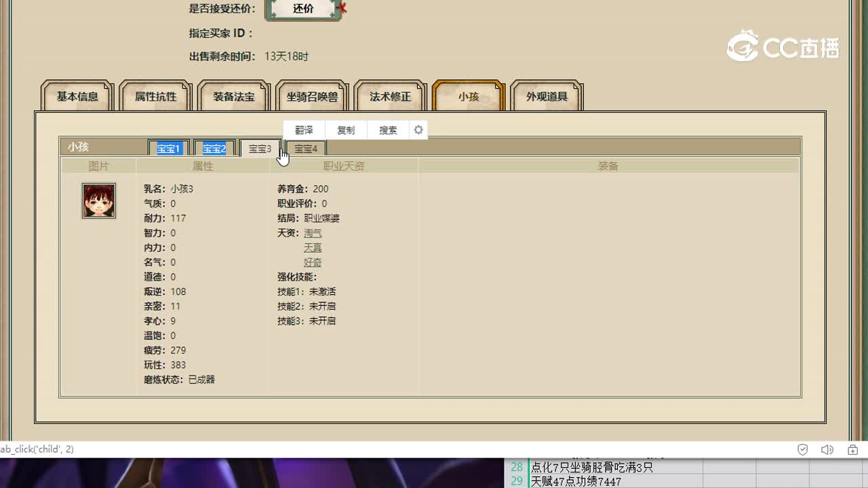868x488 pixels.
Task: Select the 出售剩余时间 13天18时 text
Action: (x=249, y=56)
